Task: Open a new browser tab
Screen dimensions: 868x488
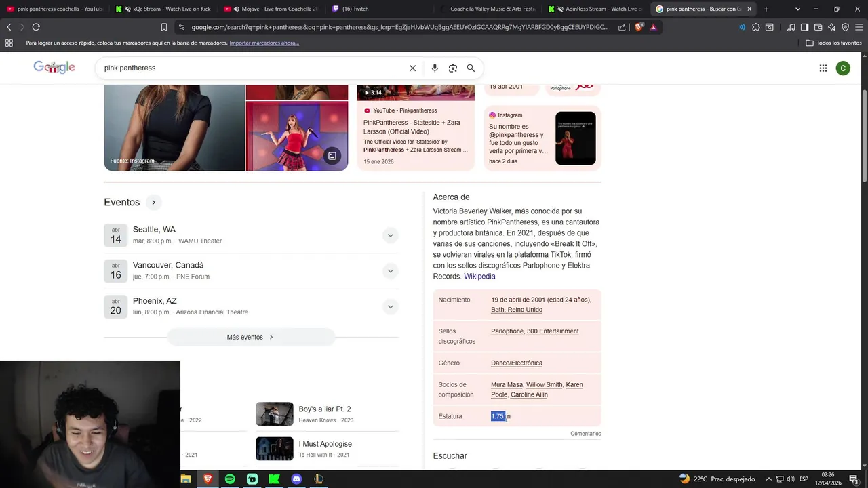Action: point(766,9)
